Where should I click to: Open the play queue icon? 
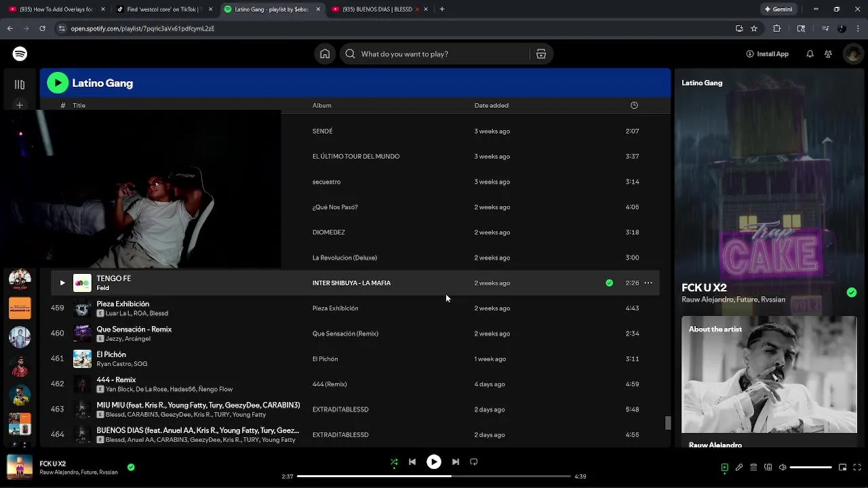[x=753, y=467]
